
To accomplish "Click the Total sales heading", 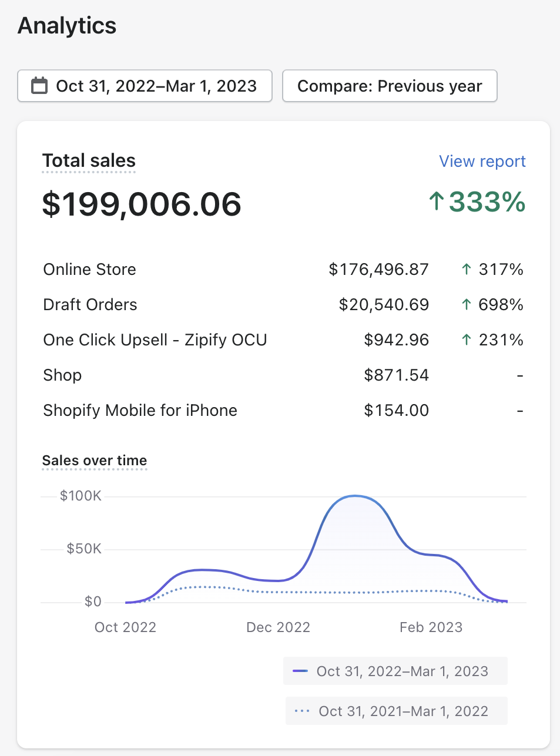I will [x=89, y=161].
